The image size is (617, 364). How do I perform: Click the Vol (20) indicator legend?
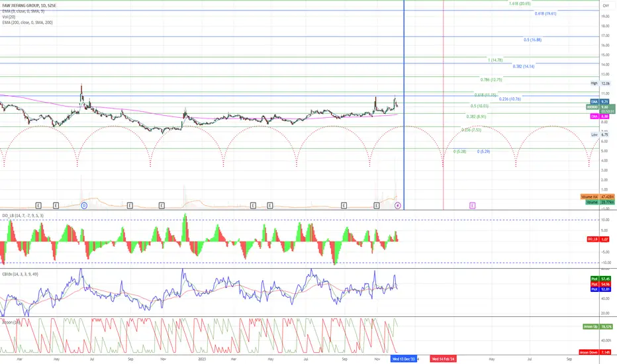coord(9,17)
